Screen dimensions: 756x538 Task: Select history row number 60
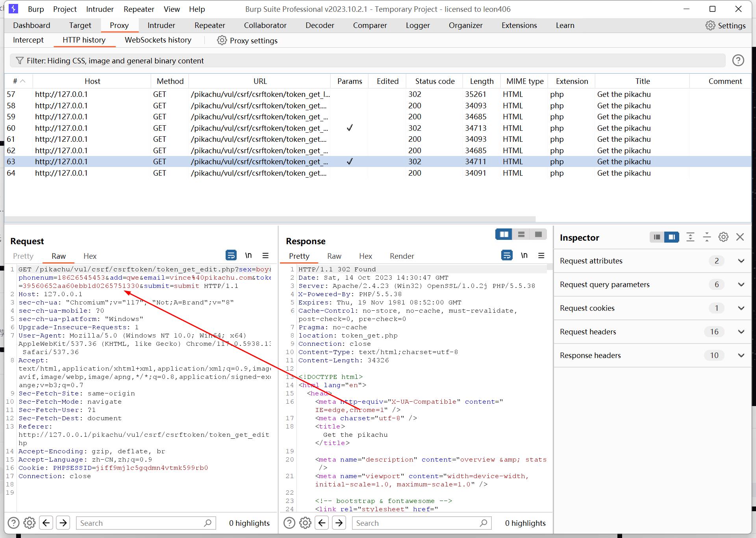[x=377, y=128]
